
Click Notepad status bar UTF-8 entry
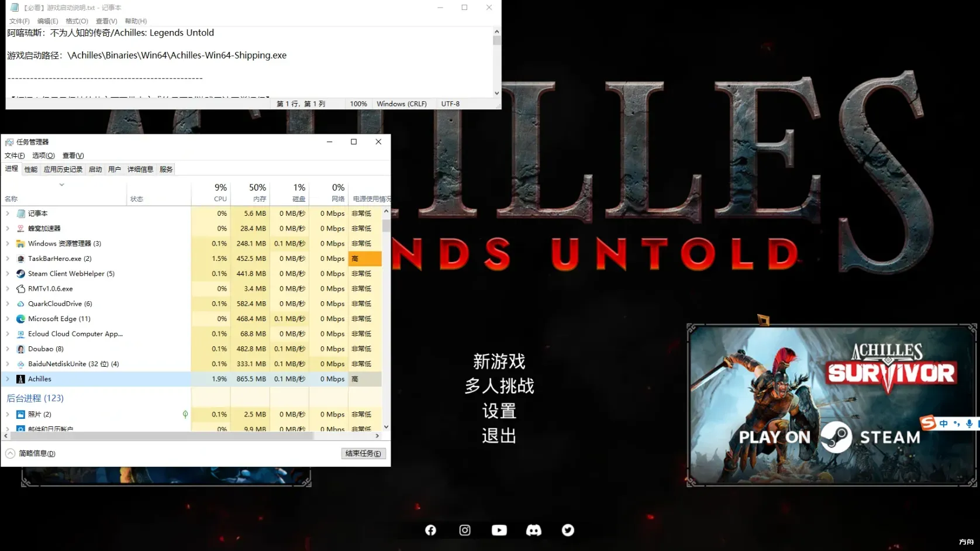(450, 104)
